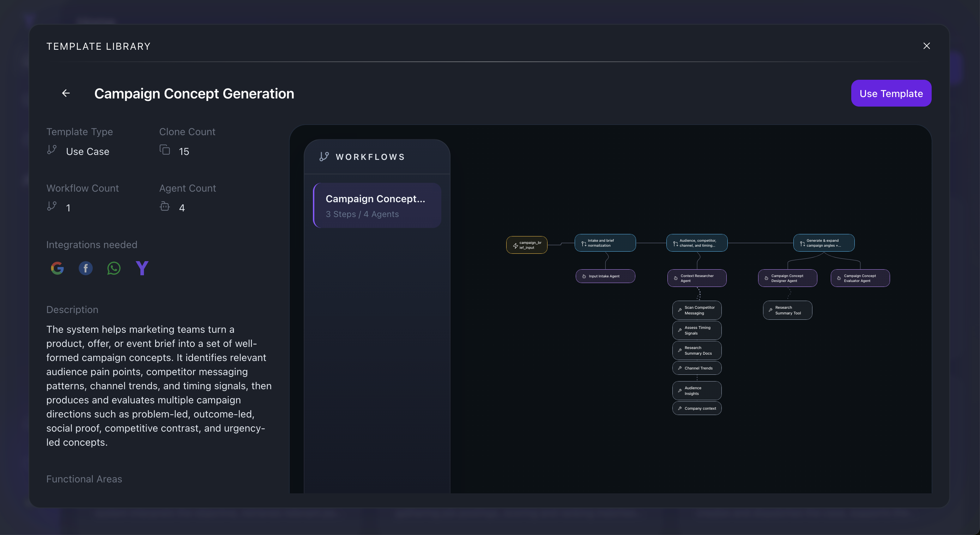Open the Campaign Concept Designer Agent node
Image resolution: width=980 pixels, height=535 pixels.
click(x=787, y=278)
